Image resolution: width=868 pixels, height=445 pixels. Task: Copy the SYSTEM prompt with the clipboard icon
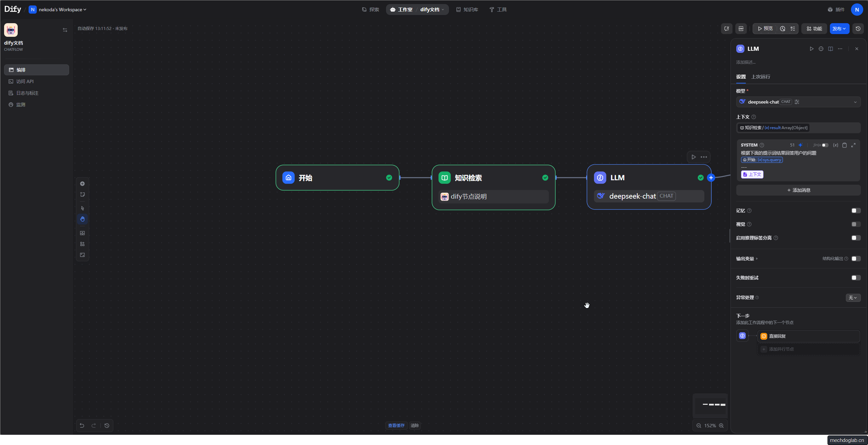(x=845, y=145)
